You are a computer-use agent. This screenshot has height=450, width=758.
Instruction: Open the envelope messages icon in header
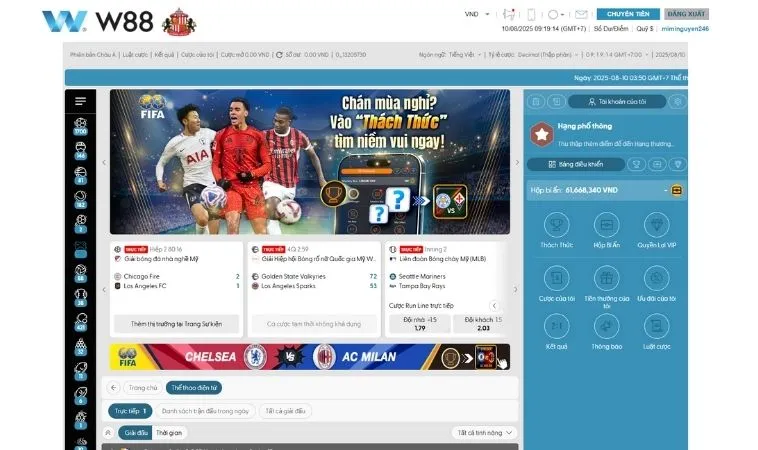coord(581,14)
